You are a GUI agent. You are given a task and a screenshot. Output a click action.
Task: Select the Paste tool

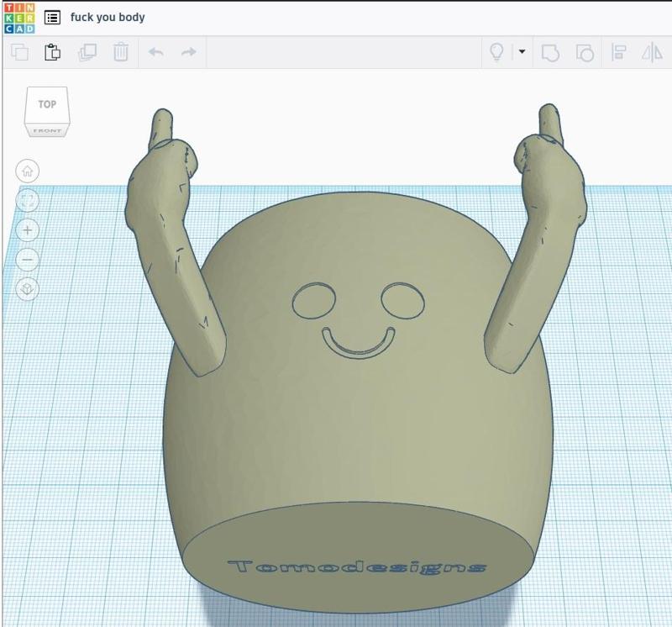coord(52,52)
